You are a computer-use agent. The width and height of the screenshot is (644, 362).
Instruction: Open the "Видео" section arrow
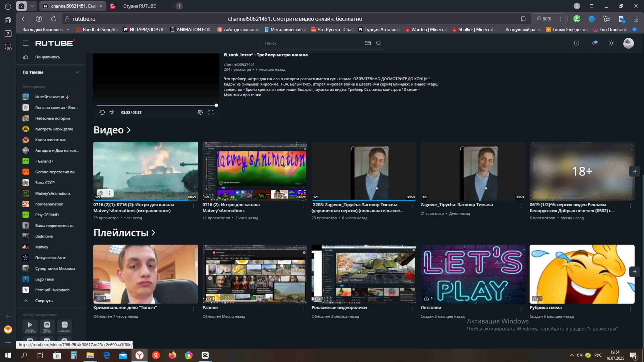(x=129, y=130)
